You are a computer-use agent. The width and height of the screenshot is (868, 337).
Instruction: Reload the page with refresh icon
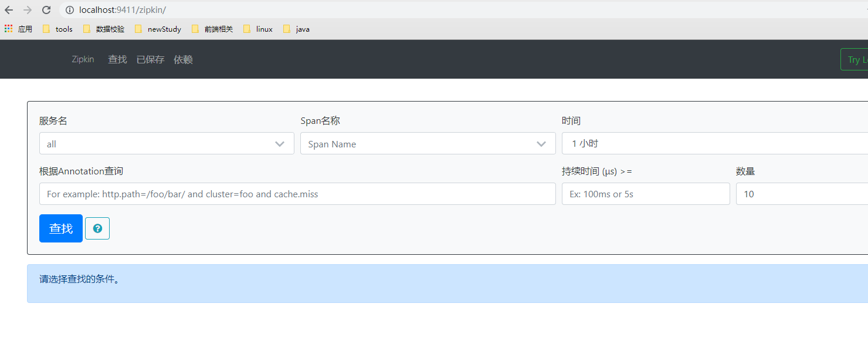[46, 10]
